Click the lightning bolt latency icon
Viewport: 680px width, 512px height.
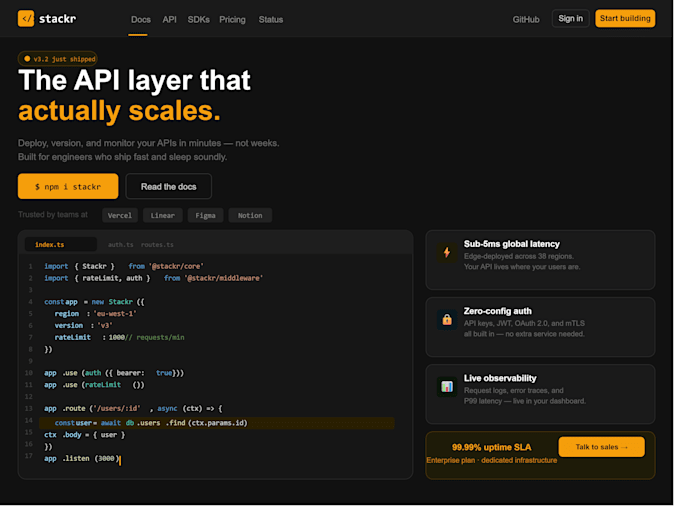pos(447,252)
